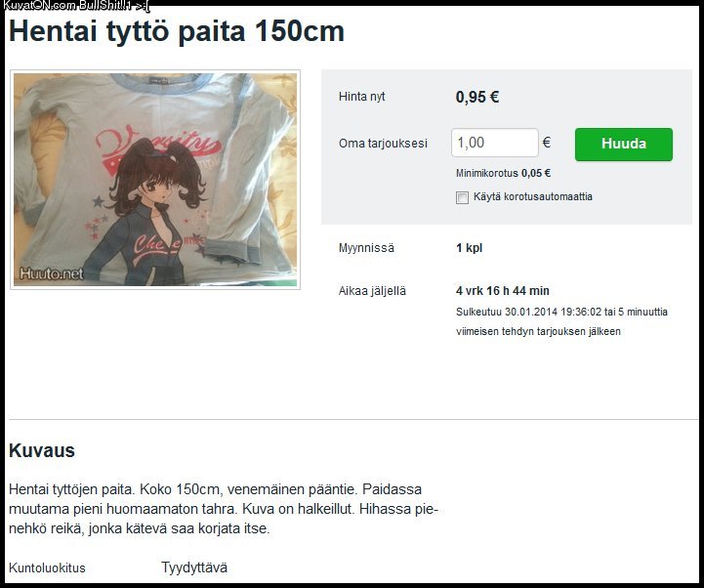This screenshot has width=704, height=588.
Task: Click the Aikaa jäljellä label
Action: (372, 291)
